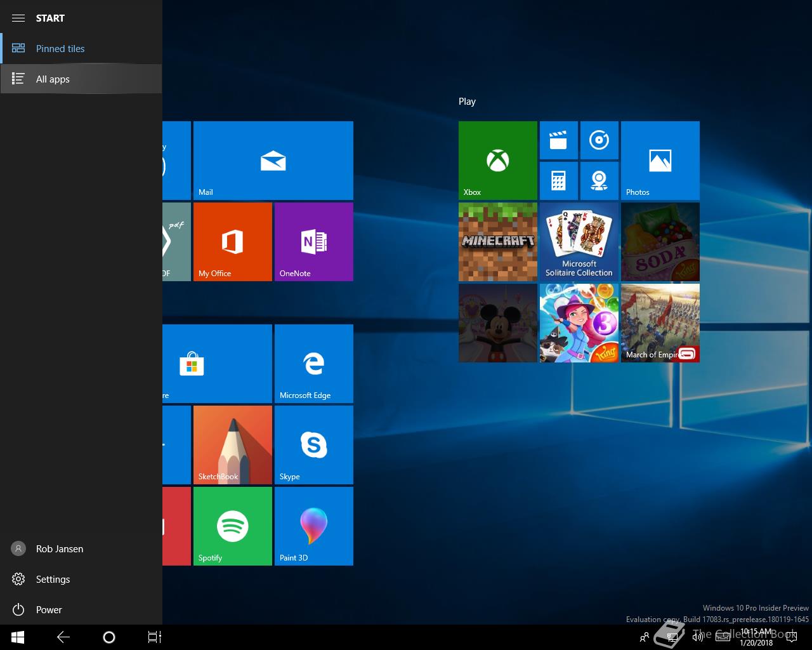812x650 pixels.
Task: Open the Power options
Action: (x=81, y=609)
